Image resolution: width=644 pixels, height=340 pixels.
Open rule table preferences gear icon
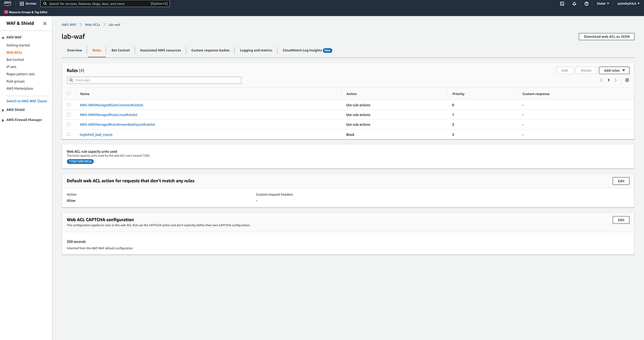pos(627,80)
